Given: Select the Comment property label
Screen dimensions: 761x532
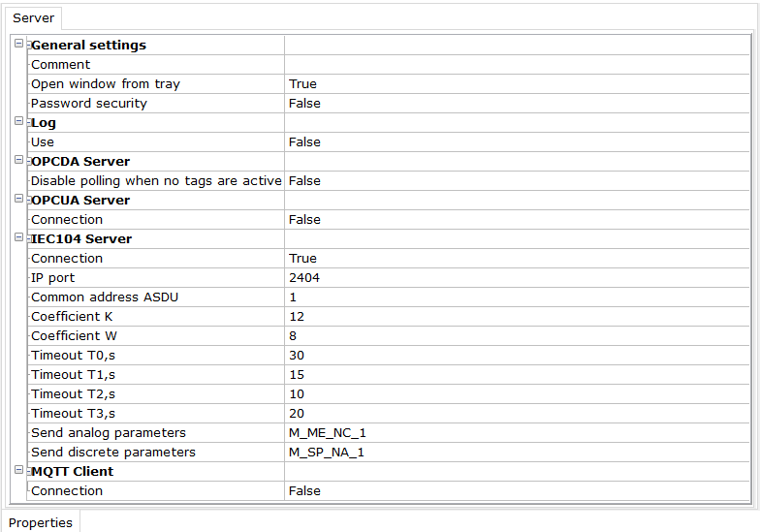Looking at the screenshot, I should pos(61,65).
